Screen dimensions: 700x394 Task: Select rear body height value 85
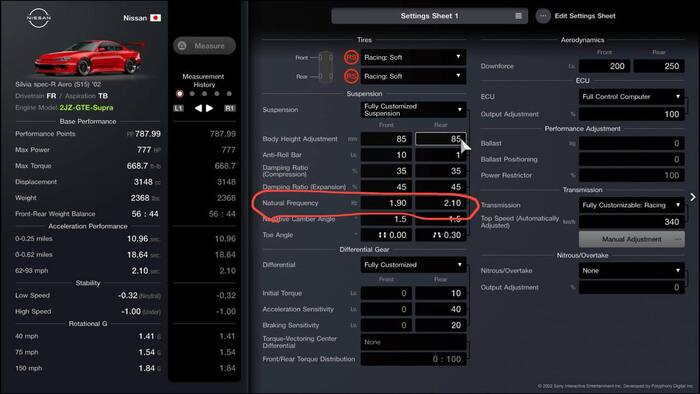(x=441, y=139)
